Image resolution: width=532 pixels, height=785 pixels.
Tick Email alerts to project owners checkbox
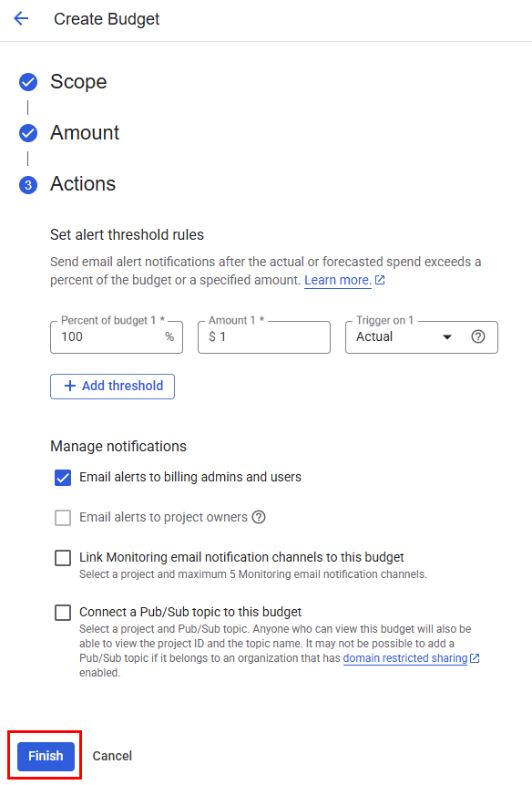click(x=63, y=518)
